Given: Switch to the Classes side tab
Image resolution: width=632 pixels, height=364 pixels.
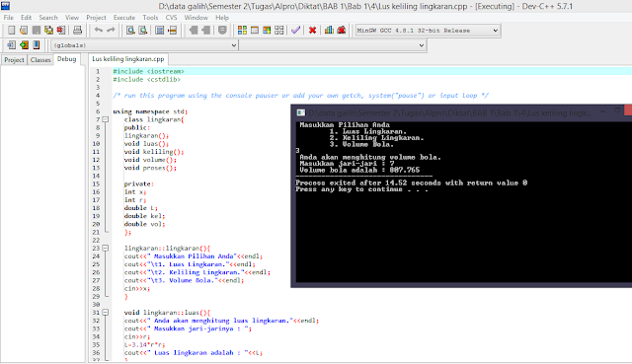Looking at the screenshot, I should pyautogui.click(x=40, y=60).
